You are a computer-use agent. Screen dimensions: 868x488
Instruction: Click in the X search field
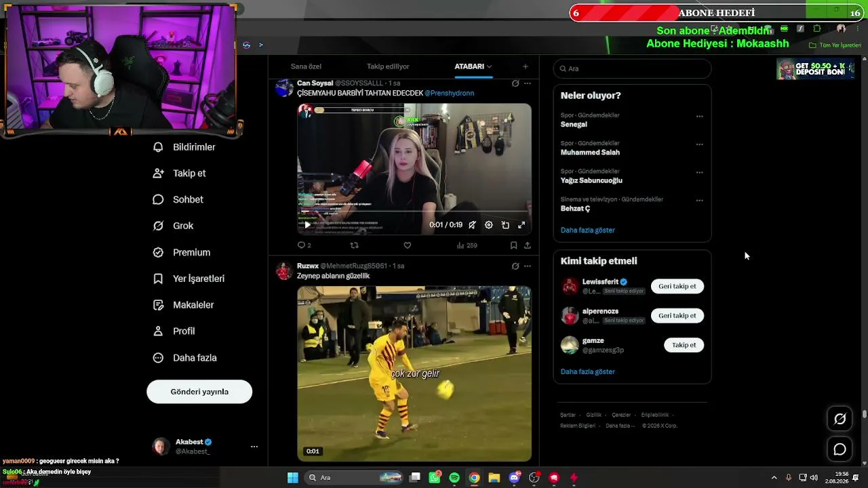tap(633, 68)
